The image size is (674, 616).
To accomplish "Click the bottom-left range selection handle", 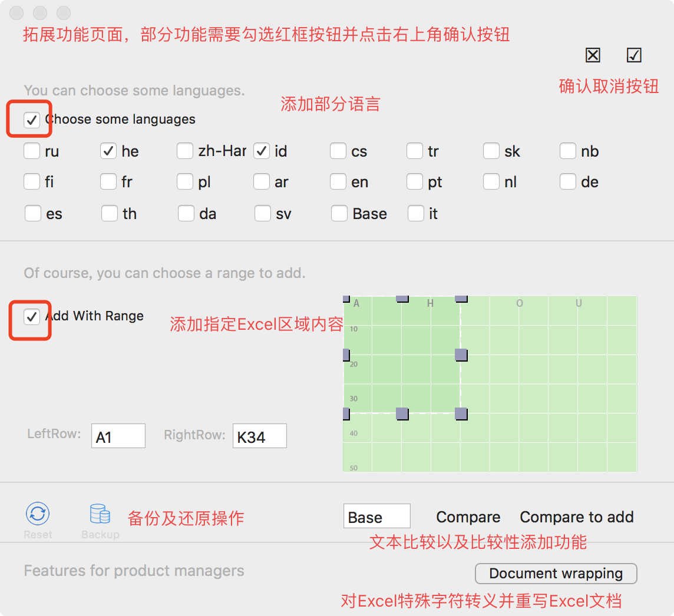I will [x=346, y=414].
